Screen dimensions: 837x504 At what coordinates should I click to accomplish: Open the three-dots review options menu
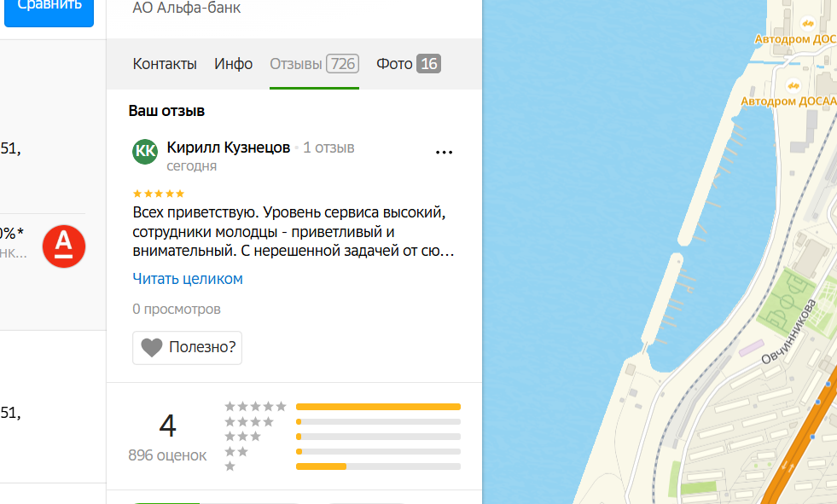[x=445, y=153]
